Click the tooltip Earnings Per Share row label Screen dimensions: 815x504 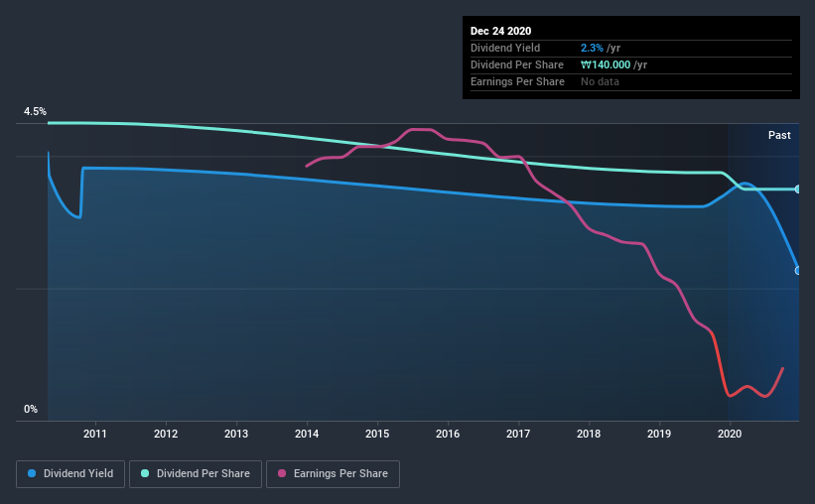pyautogui.click(x=517, y=81)
